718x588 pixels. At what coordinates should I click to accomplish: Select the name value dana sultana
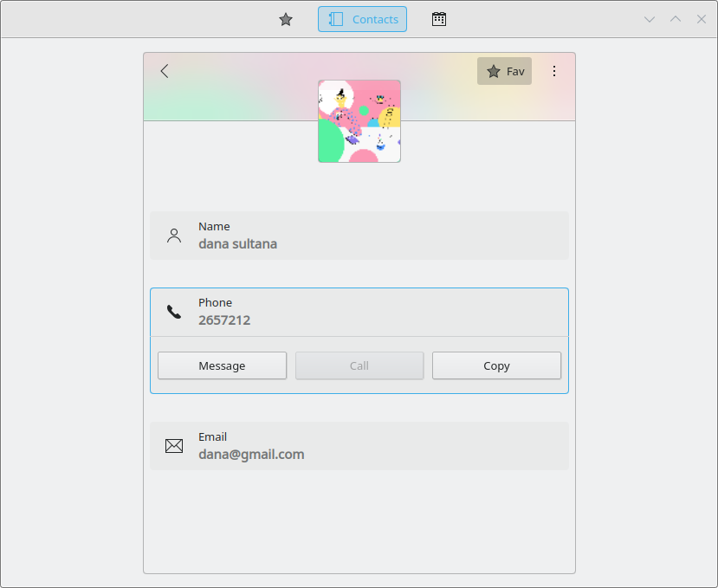(237, 243)
